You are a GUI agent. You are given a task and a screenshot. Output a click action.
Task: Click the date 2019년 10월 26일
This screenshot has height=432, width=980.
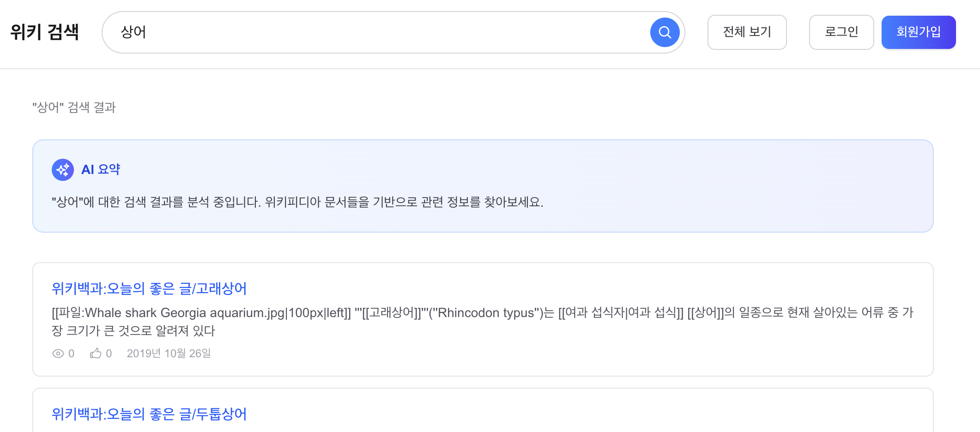pyautogui.click(x=169, y=353)
